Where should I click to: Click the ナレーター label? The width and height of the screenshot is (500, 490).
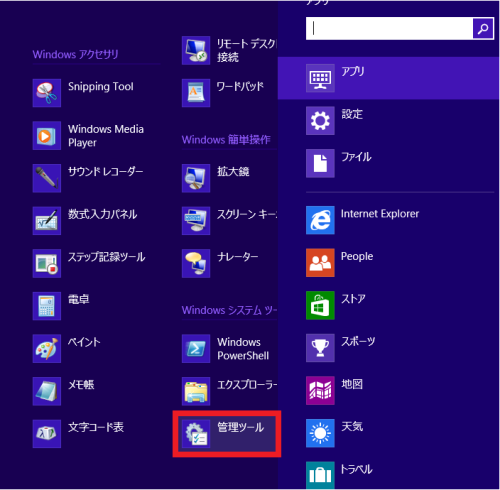(x=238, y=257)
